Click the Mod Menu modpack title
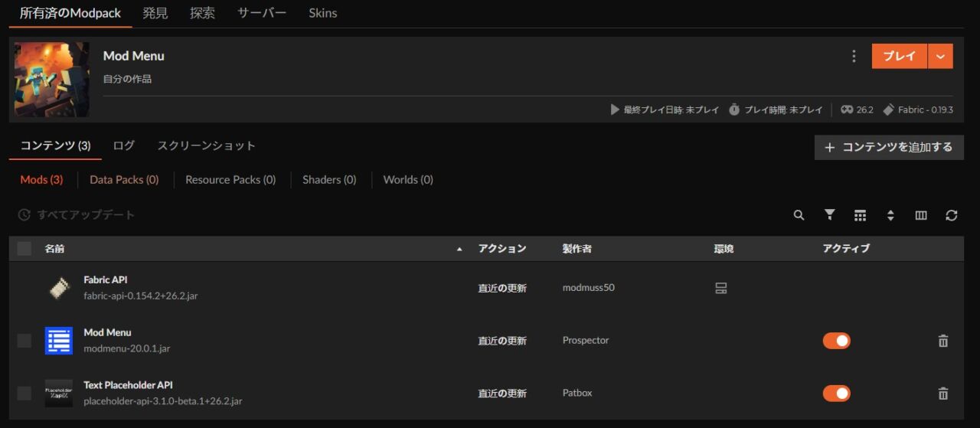 click(x=134, y=56)
